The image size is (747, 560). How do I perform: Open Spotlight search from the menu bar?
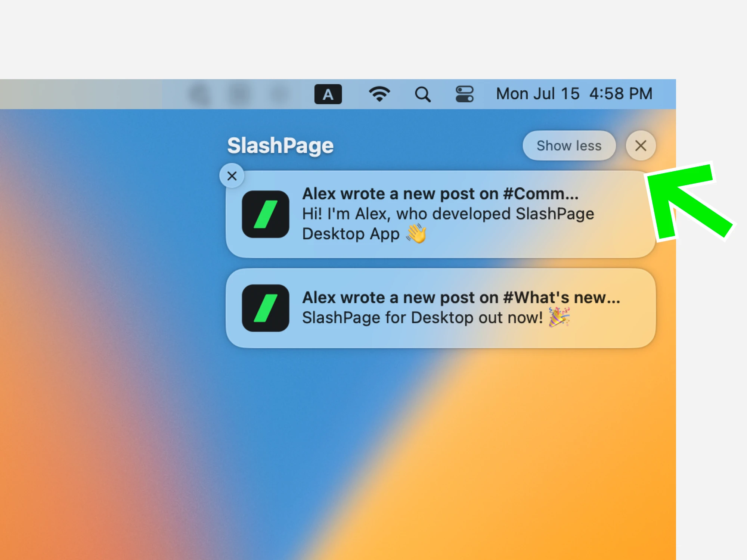(x=422, y=94)
